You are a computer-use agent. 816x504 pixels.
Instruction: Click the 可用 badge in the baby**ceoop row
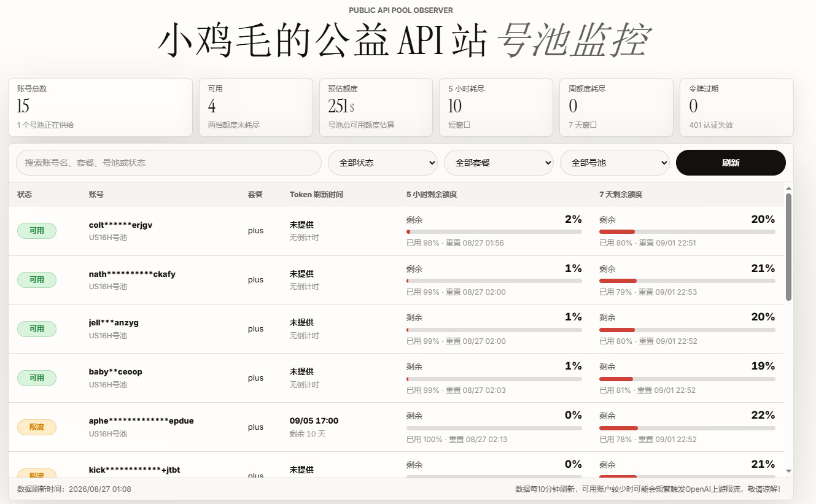point(37,378)
